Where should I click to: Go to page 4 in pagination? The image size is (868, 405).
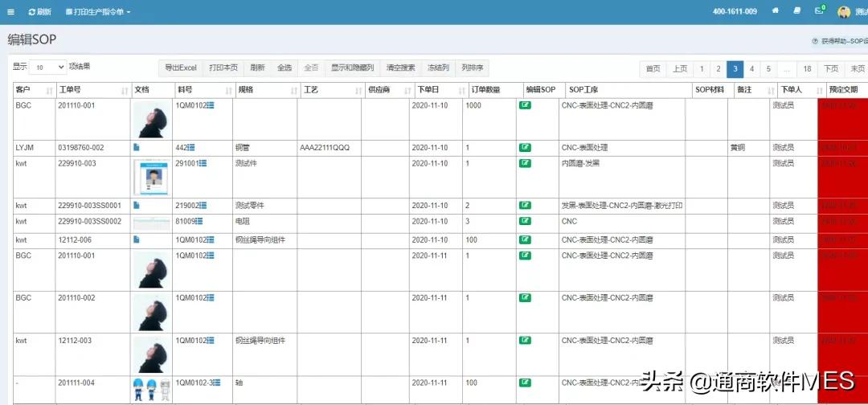click(751, 68)
